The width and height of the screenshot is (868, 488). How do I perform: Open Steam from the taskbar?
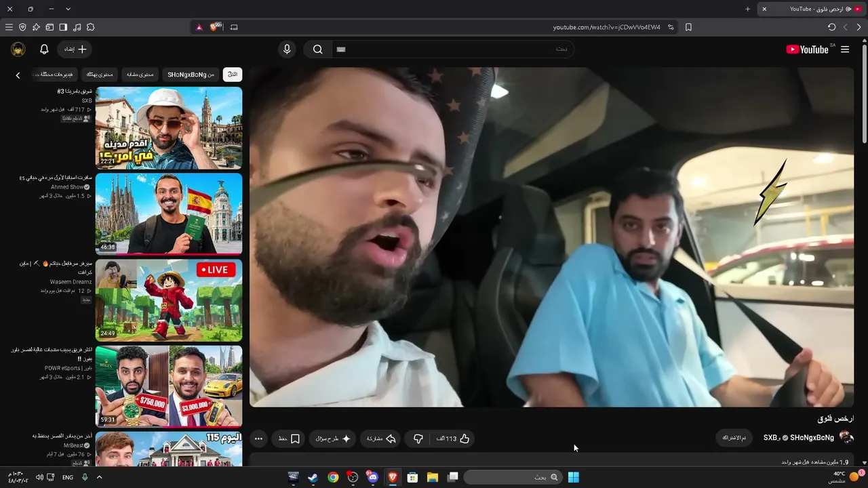click(313, 477)
